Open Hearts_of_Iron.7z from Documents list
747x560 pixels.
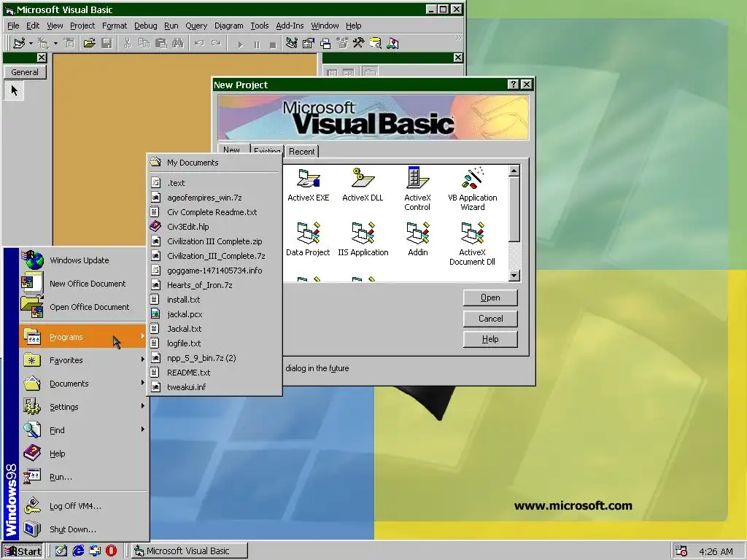(214, 285)
